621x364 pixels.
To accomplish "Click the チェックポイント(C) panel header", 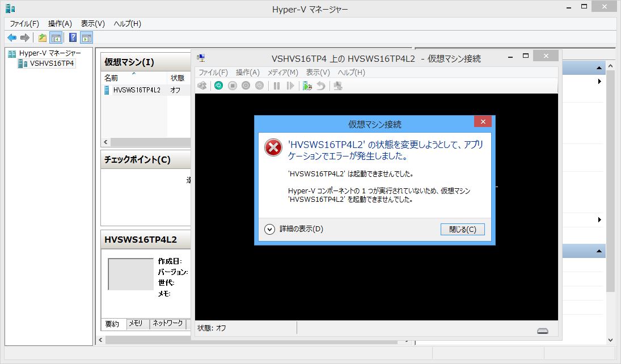I will [146, 160].
